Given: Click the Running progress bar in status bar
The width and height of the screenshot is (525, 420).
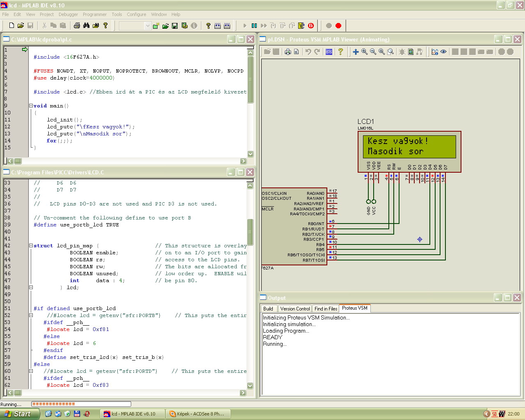Looking at the screenshot, I should (81, 404).
